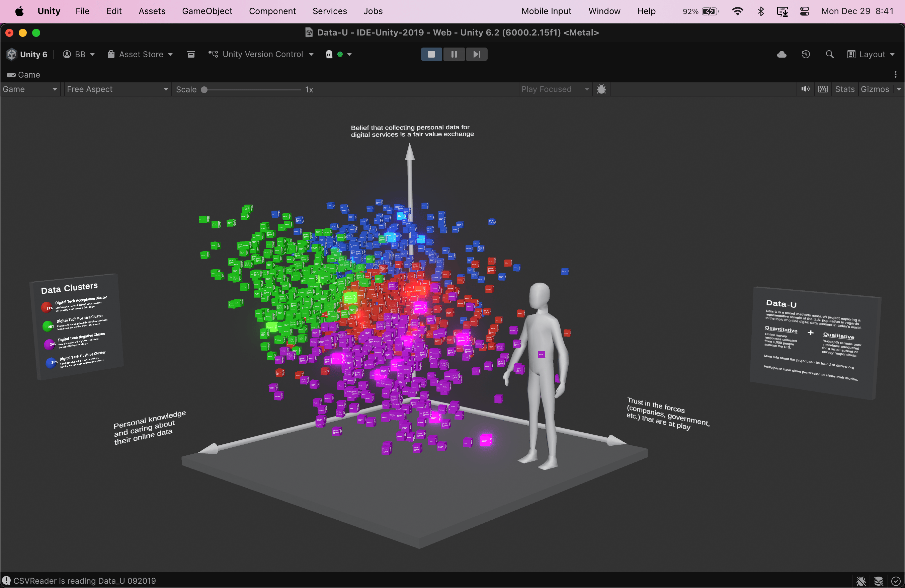Image resolution: width=905 pixels, height=588 pixels.
Task: Open the package manager box icon
Action: point(191,54)
